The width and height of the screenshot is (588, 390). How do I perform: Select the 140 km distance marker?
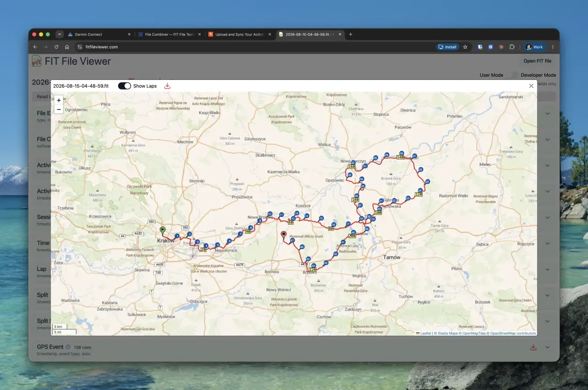pyautogui.click(x=400, y=157)
